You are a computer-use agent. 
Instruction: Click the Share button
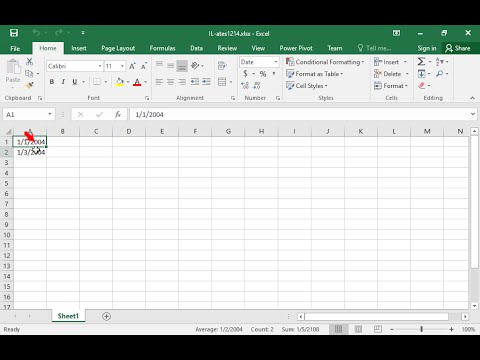(459, 48)
